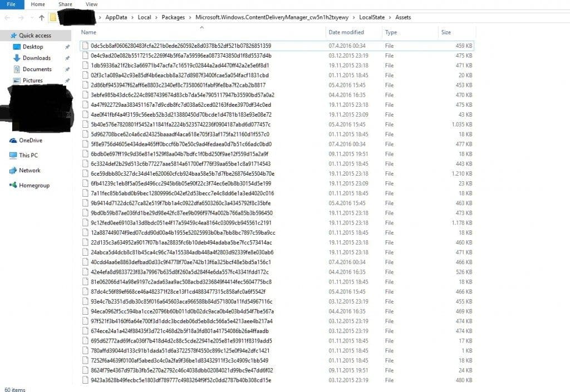Toggle the pin beside Pictures

(x=67, y=81)
